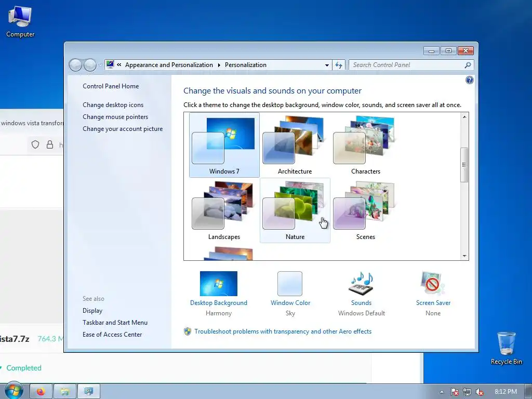Open the Recycle Bin desktop icon
The width and height of the screenshot is (532, 399).
click(x=506, y=349)
